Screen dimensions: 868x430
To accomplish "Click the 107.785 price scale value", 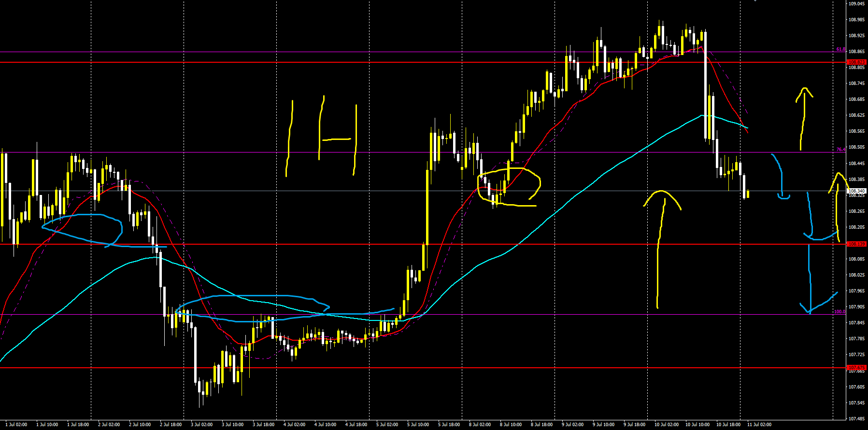I will point(857,339).
